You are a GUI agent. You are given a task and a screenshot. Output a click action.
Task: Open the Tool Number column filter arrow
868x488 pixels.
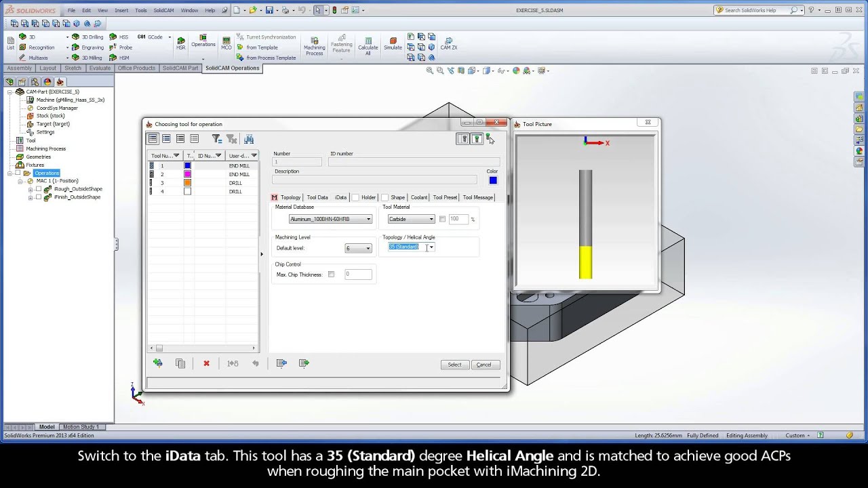[176, 156]
